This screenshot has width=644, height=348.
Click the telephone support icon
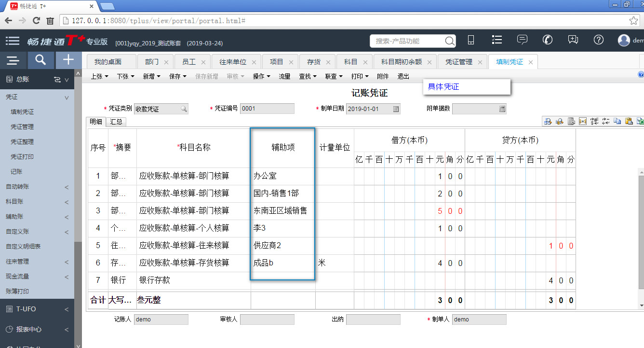click(x=548, y=40)
